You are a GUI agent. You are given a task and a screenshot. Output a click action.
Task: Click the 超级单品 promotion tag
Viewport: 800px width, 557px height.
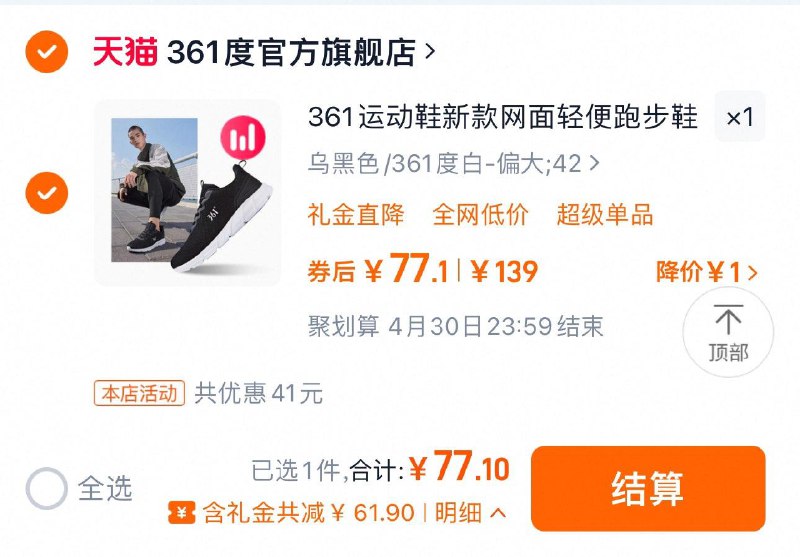pyautogui.click(x=605, y=214)
